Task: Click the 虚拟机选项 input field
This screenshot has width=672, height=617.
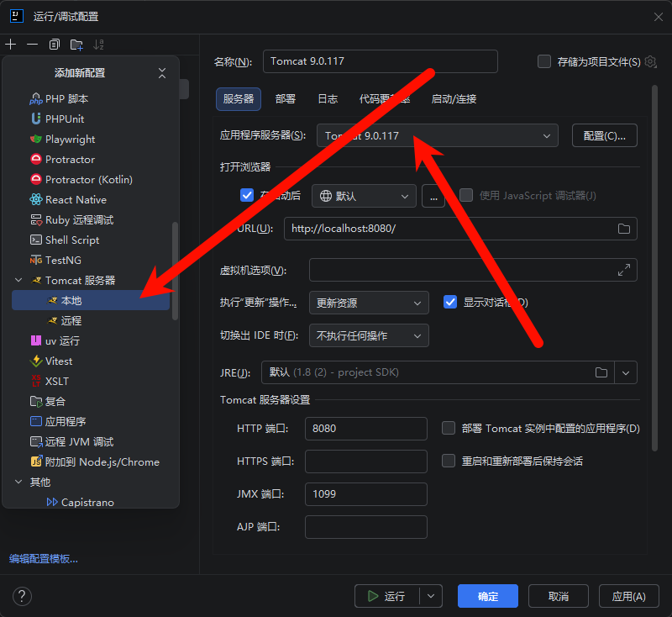Action: click(473, 270)
